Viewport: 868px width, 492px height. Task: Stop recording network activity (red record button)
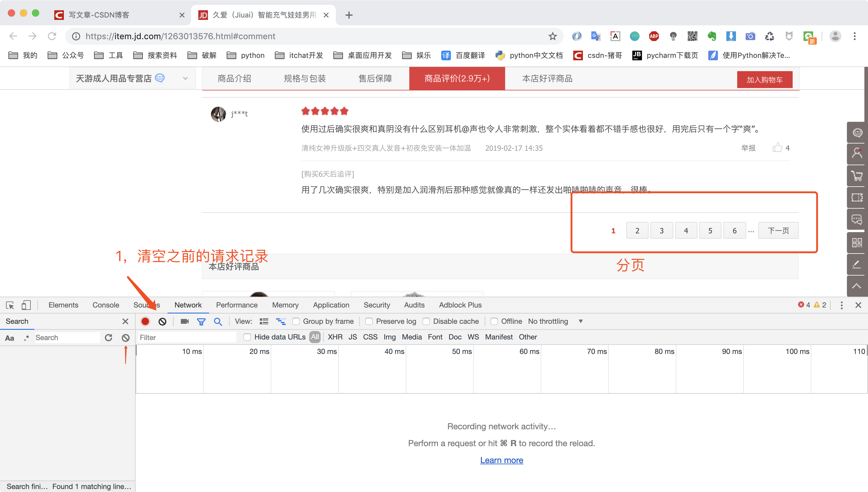[x=145, y=321]
